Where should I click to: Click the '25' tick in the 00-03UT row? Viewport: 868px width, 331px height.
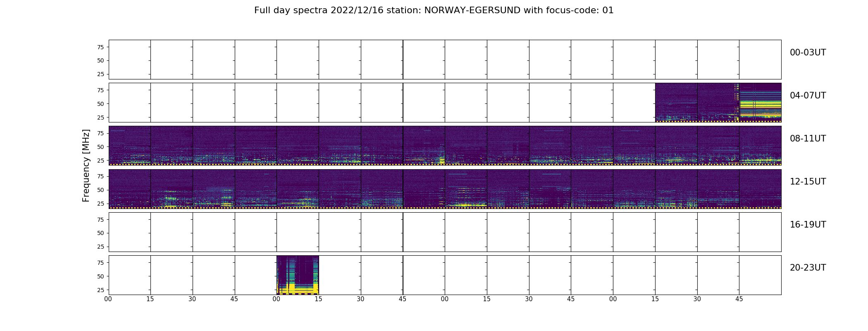pos(100,74)
